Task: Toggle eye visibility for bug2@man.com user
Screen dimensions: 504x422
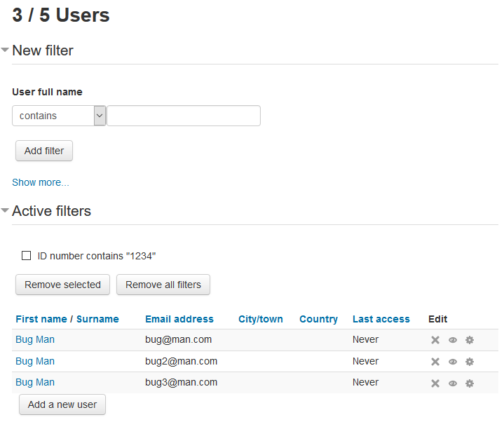Action: (x=453, y=362)
